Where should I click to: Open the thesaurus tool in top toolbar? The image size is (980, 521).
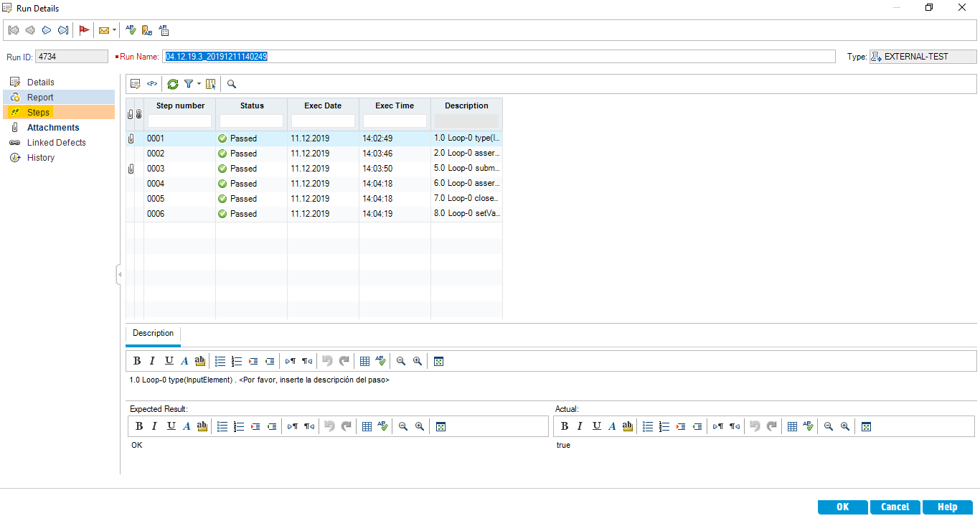click(x=147, y=30)
